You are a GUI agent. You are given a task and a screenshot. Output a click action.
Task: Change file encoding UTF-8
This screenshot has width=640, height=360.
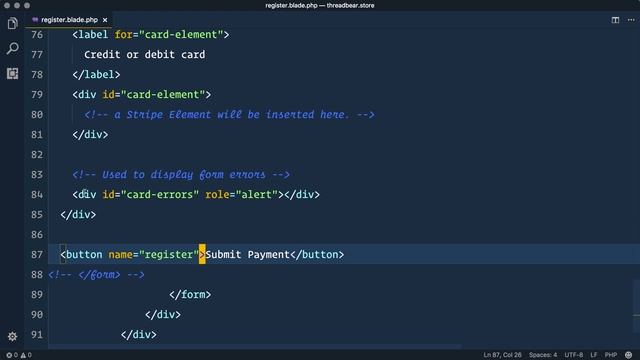574,355
